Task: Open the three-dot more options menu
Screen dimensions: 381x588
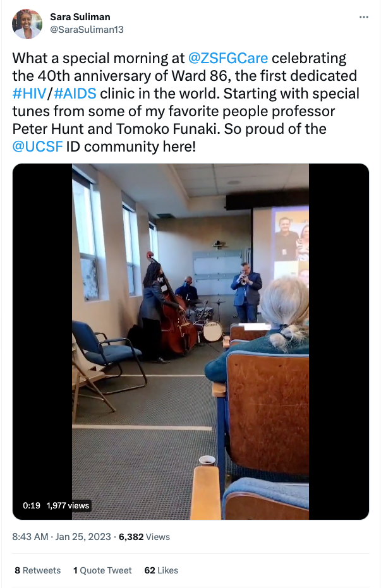Action: pyautogui.click(x=363, y=17)
